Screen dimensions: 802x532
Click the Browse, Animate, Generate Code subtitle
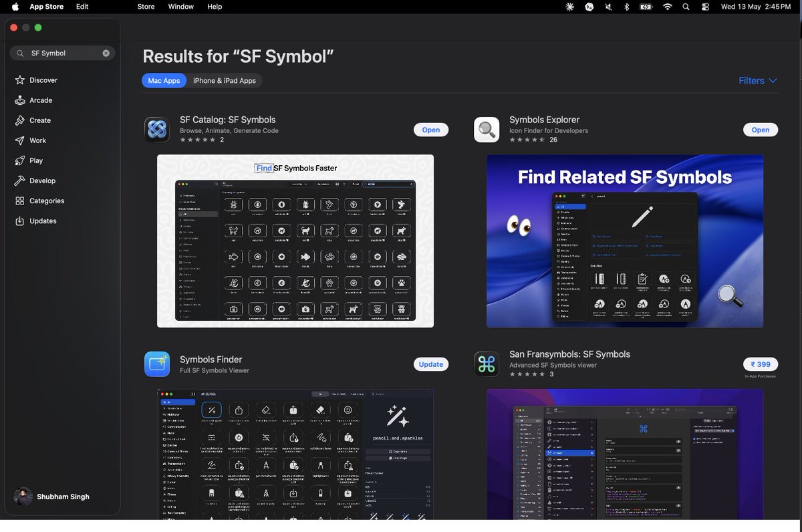229,131
